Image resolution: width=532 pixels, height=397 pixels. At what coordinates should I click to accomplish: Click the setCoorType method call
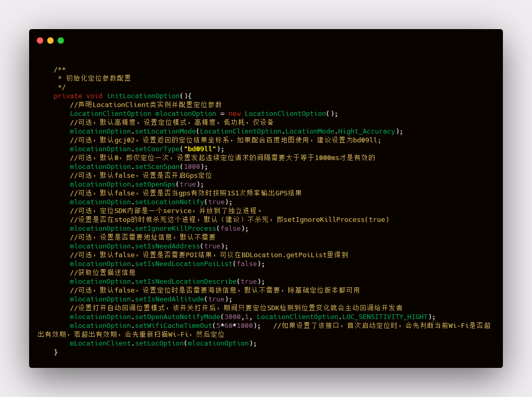[157, 149]
